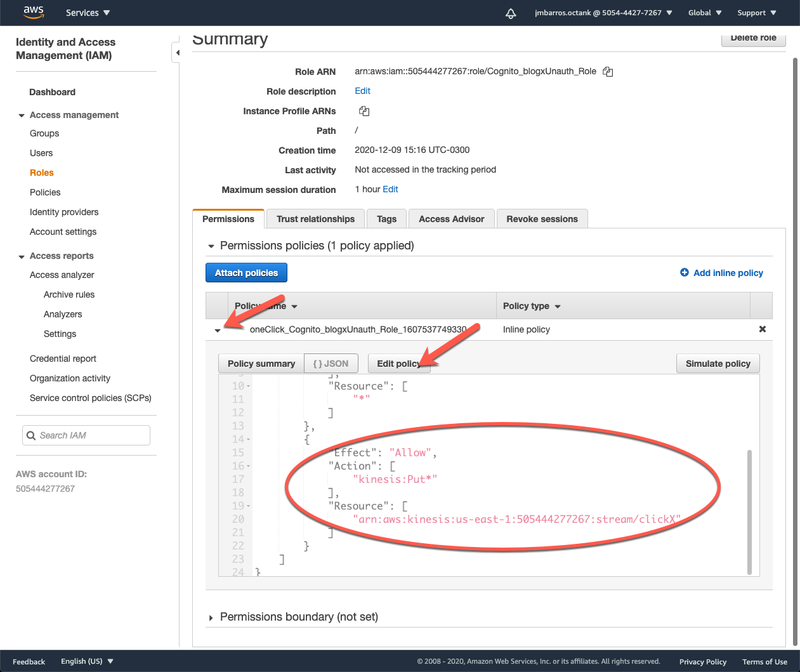Image resolution: width=800 pixels, height=672 pixels.
Task: Open the Services dropdown menu
Action: 88,13
